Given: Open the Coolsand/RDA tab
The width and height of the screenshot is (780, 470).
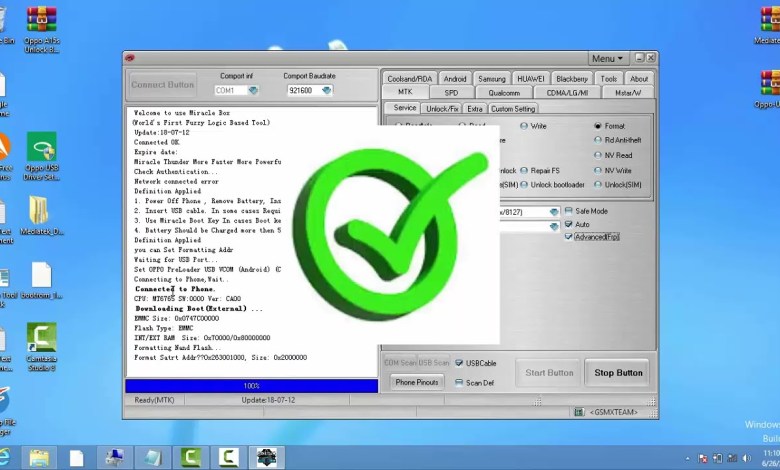Looking at the screenshot, I should [409, 79].
